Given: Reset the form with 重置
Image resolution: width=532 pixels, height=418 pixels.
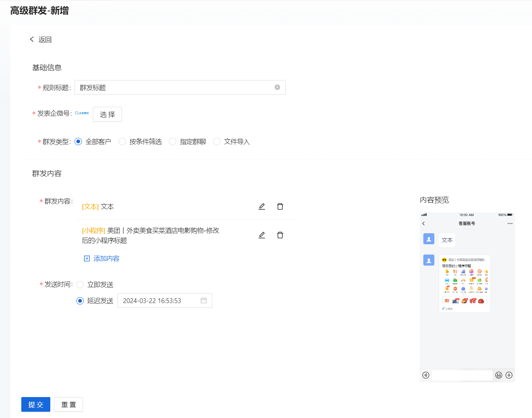Looking at the screenshot, I should [68, 404].
